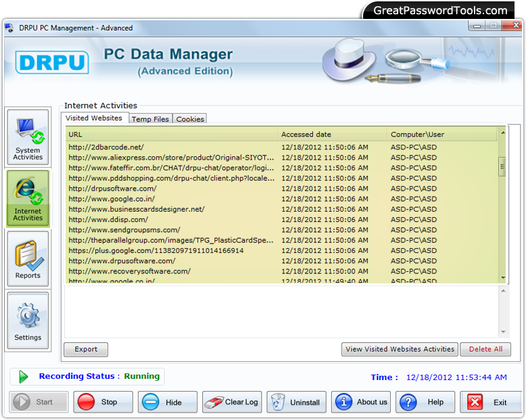Select row http://www.businesscardsdesigner.net/

pyautogui.click(x=282, y=210)
